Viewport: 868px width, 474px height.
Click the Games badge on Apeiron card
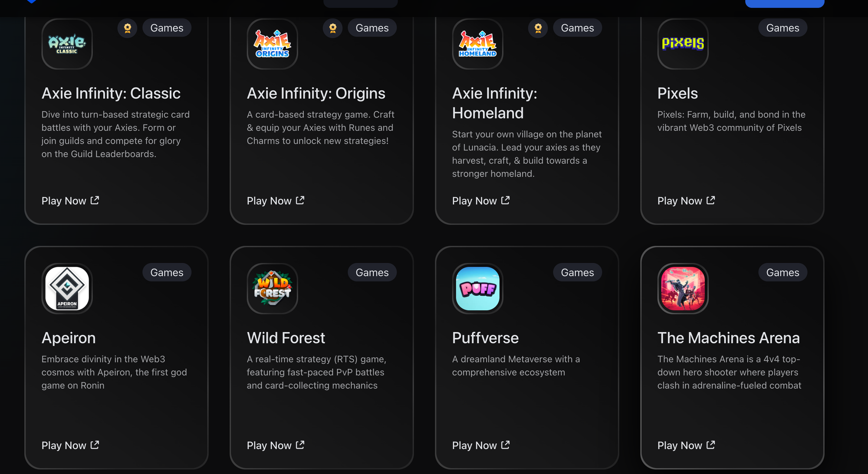pyautogui.click(x=167, y=273)
